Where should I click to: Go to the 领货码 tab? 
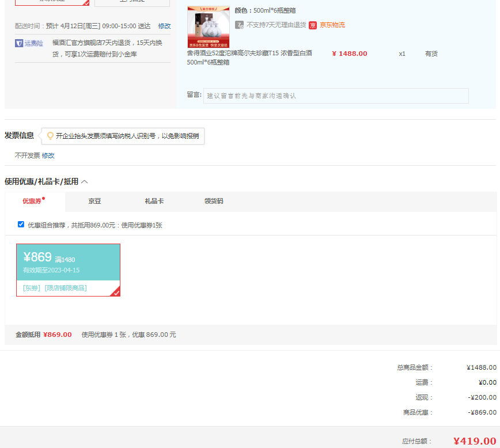pos(214,201)
